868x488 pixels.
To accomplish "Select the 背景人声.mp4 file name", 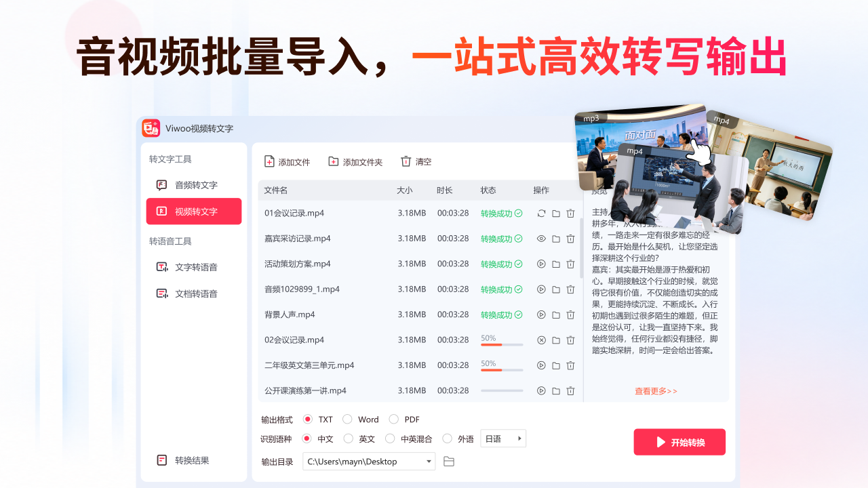I will pyautogui.click(x=290, y=314).
